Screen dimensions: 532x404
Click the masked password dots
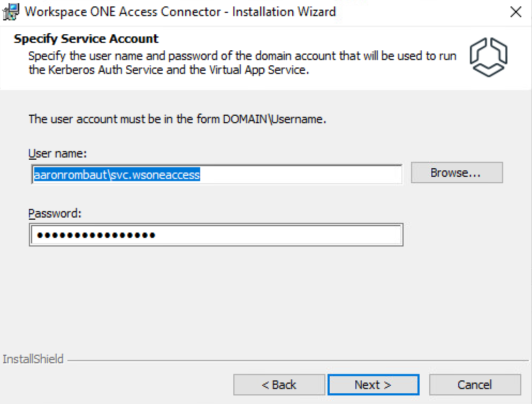[x=94, y=235]
